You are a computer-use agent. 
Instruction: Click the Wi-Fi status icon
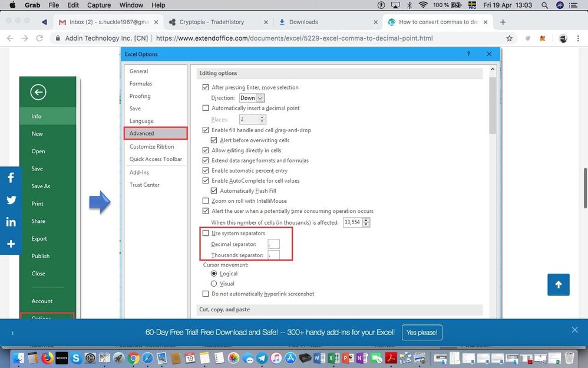(424, 5)
